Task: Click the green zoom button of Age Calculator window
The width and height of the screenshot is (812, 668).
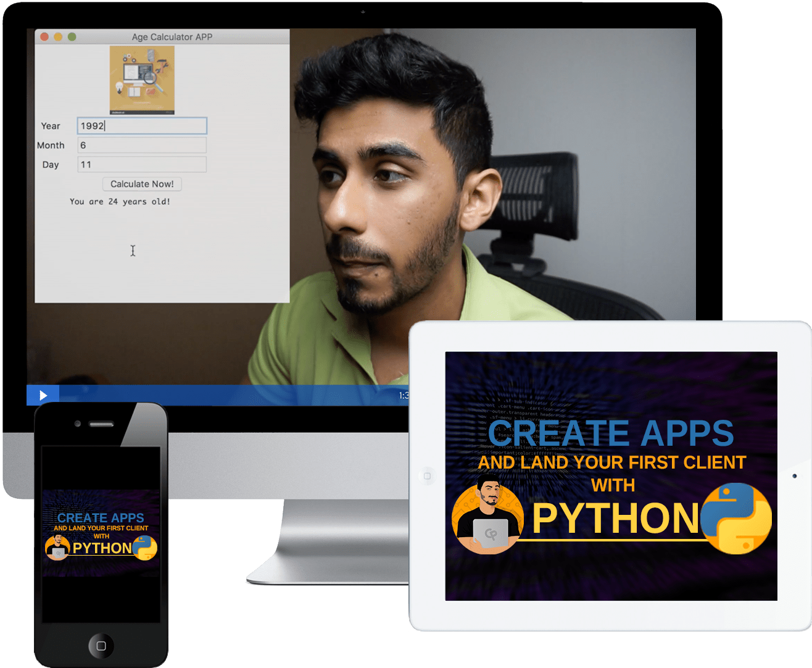Action: tap(72, 37)
